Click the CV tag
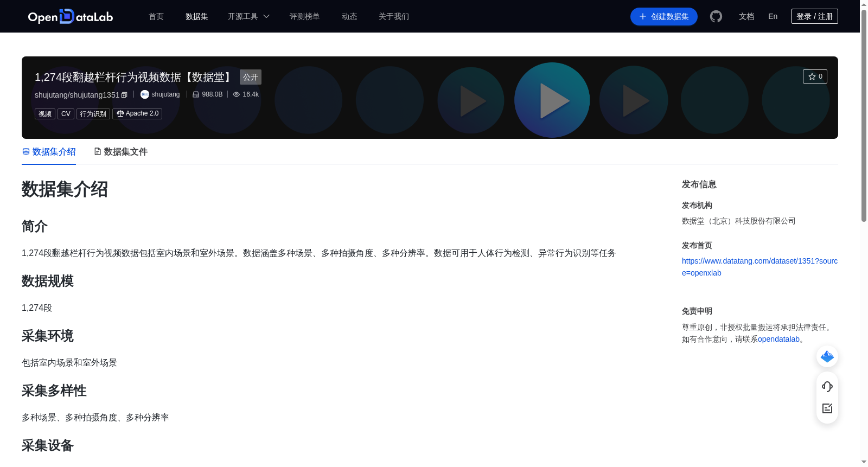Image resolution: width=868 pixels, height=467 pixels. click(66, 114)
